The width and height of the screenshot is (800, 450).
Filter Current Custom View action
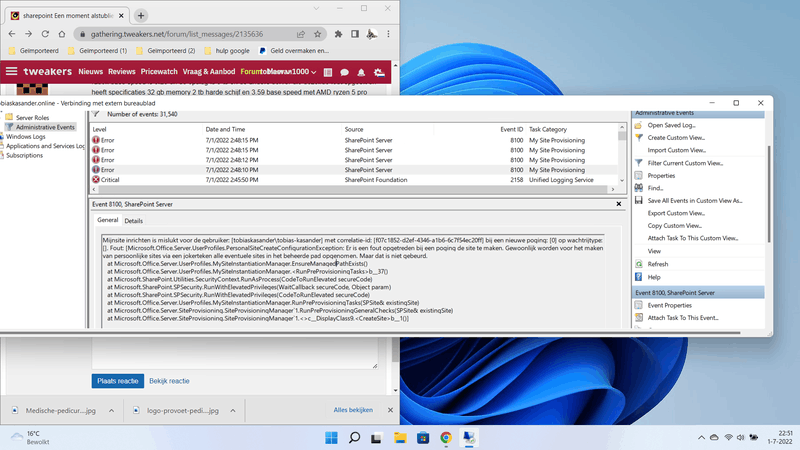(x=685, y=163)
